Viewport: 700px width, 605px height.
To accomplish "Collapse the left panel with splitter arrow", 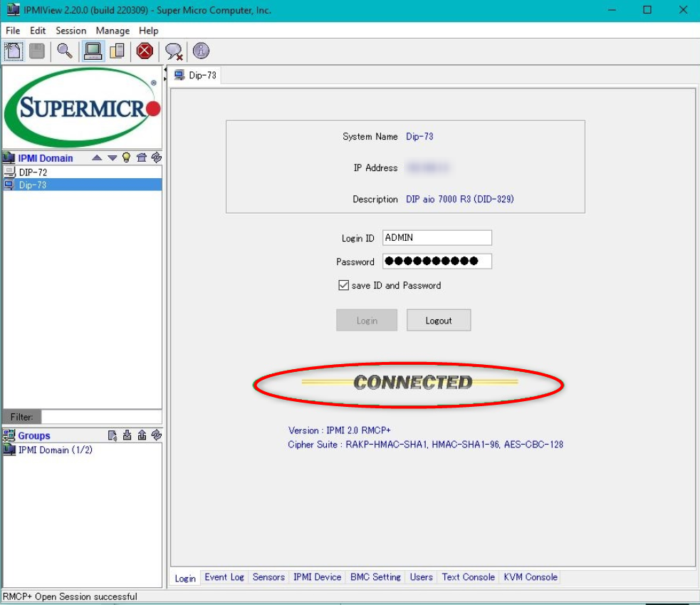I will tap(165, 70).
